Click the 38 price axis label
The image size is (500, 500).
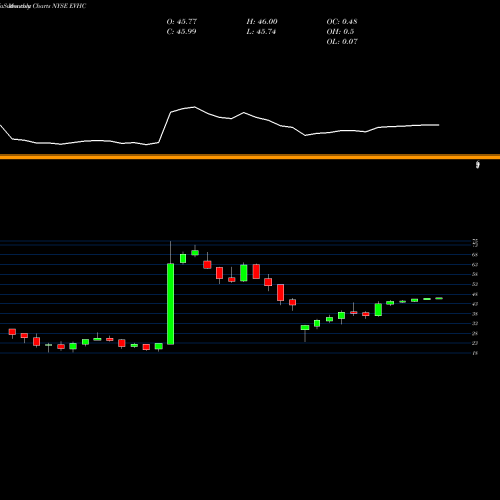pos(475,314)
